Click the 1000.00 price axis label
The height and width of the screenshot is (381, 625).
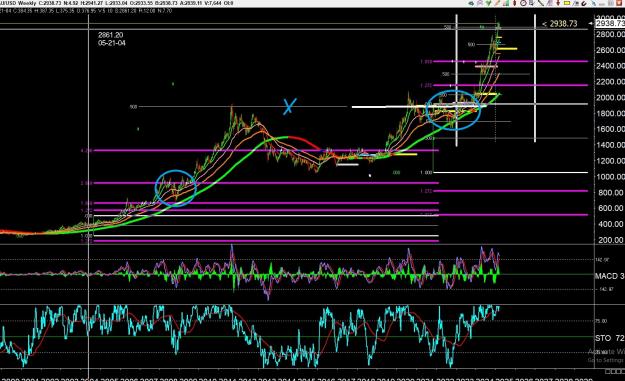click(610, 177)
